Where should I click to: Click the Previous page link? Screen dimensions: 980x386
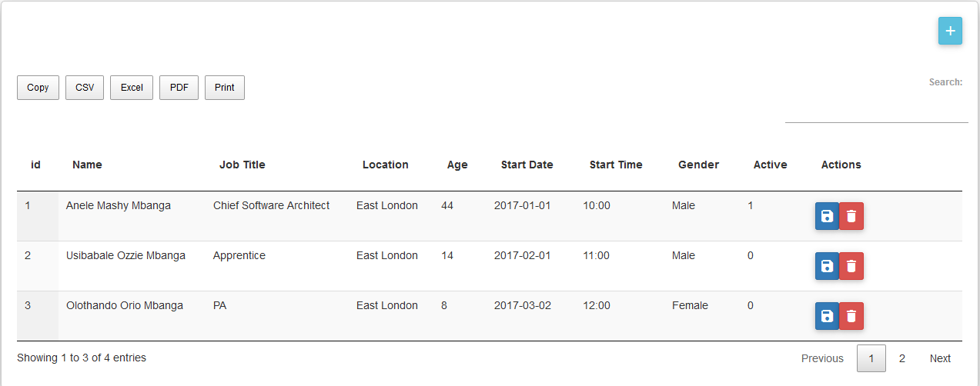point(822,358)
